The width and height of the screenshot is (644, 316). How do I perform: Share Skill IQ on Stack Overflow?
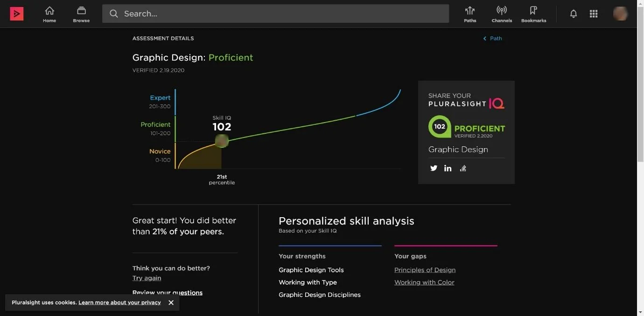point(463,168)
